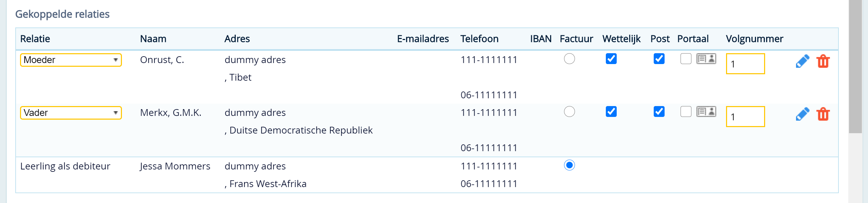Enable Portaal checkbox for Vader
The height and width of the screenshot is (203, 868).
[686, 111]
